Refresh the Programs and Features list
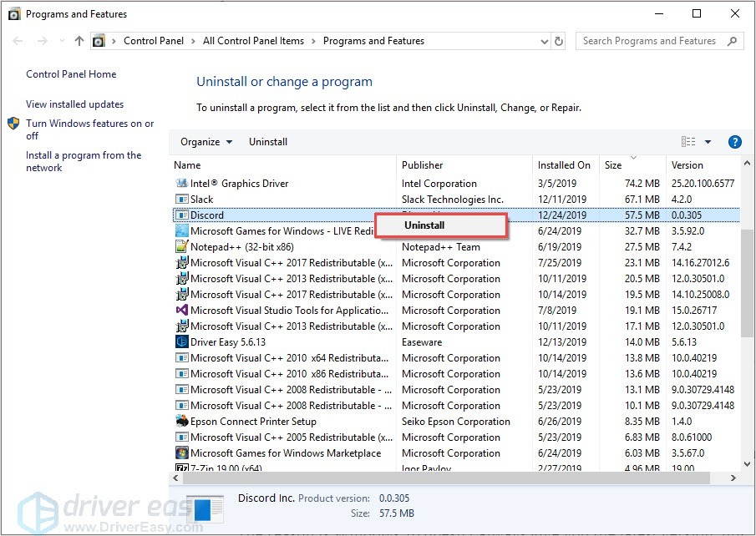Image resolution: width=756 pixels, height=536 pixels. 559,41
